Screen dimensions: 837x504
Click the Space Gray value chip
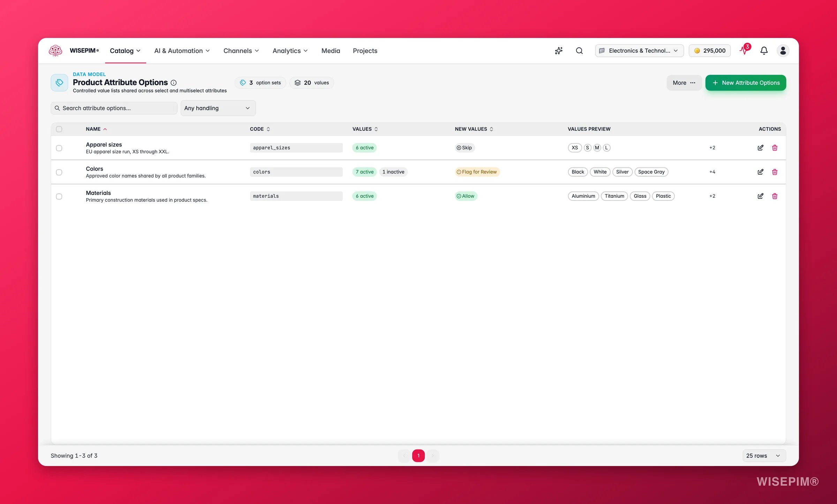[x=651, y=172]
